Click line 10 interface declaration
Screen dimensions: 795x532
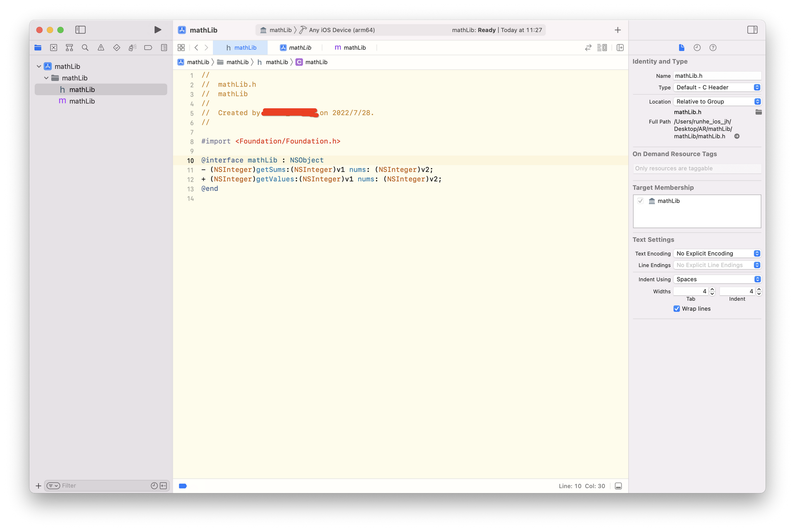pos(263,160)
